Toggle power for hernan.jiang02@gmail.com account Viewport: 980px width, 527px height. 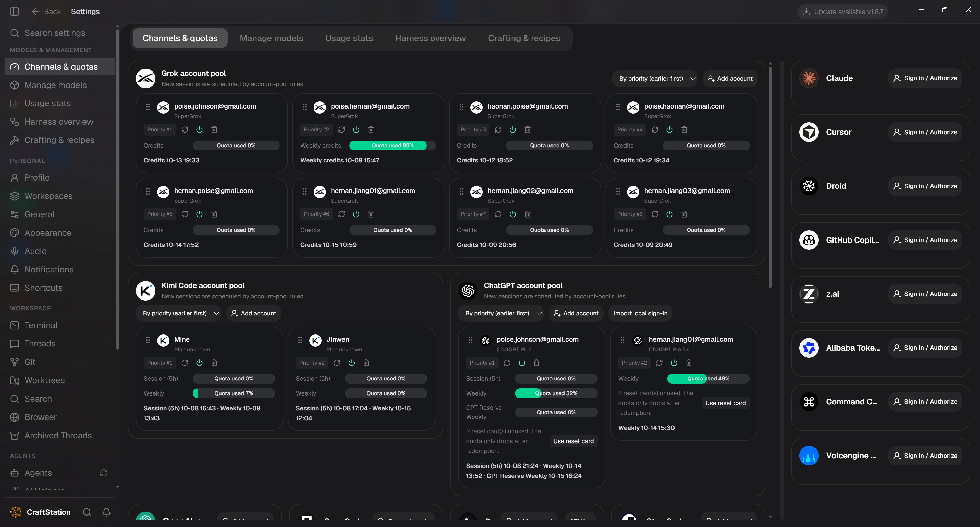(513, 214)
